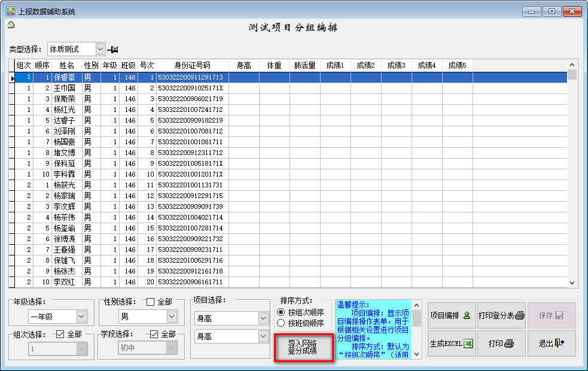588x371 pixels.
Task: Click the 姓名 column header
Action: pyautogui.click(x=66, y=65)
